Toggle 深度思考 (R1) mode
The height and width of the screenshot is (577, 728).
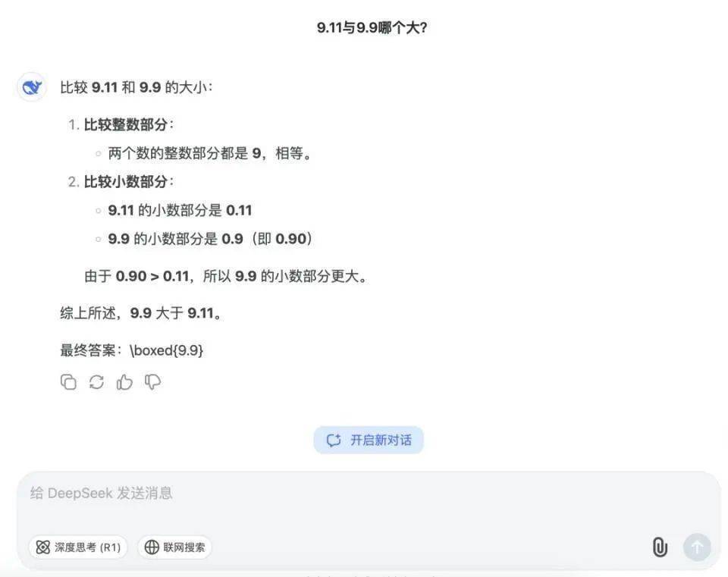pos(78,547)
